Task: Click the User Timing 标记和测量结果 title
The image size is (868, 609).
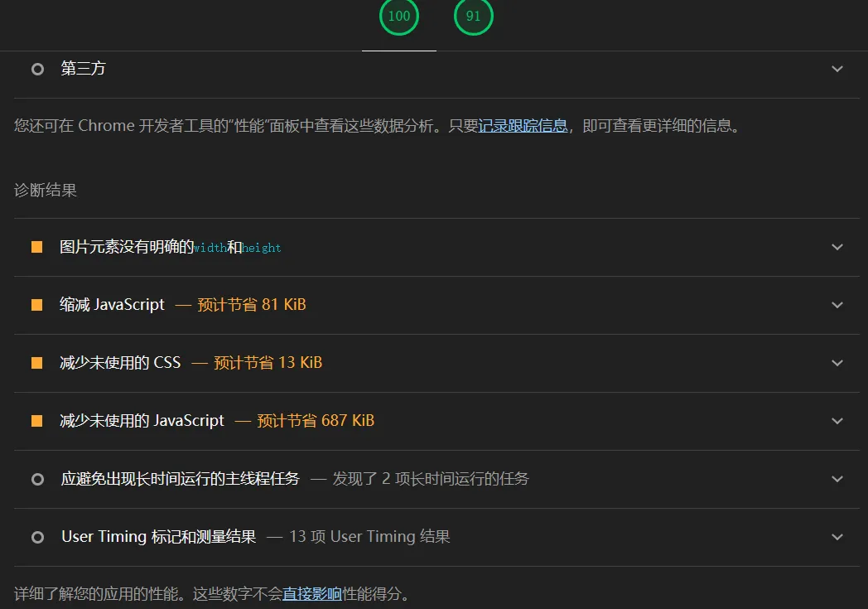Action: tap(159, 536)
